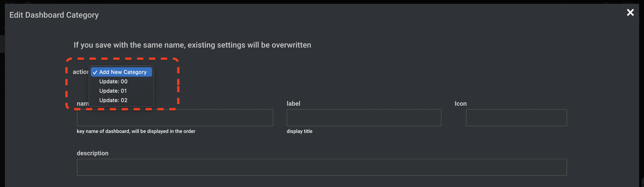Focus the name input field
The image size is (644, 187).
tap(175, 118)
